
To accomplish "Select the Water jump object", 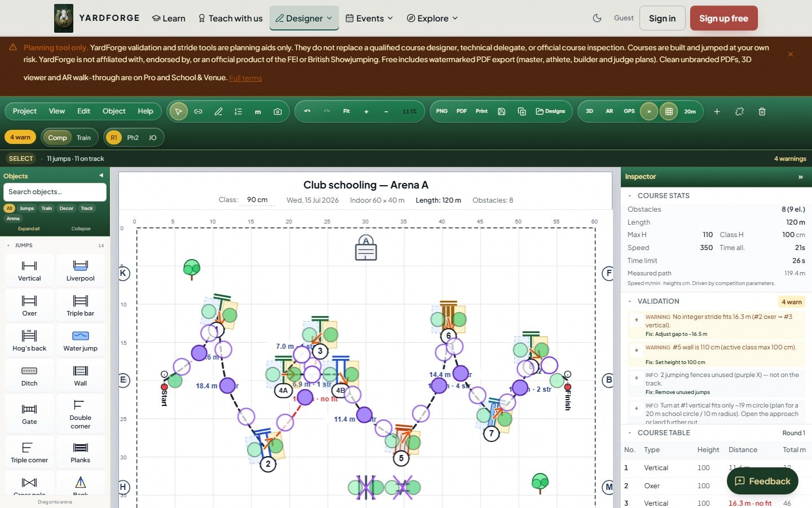I will point(80,340).
